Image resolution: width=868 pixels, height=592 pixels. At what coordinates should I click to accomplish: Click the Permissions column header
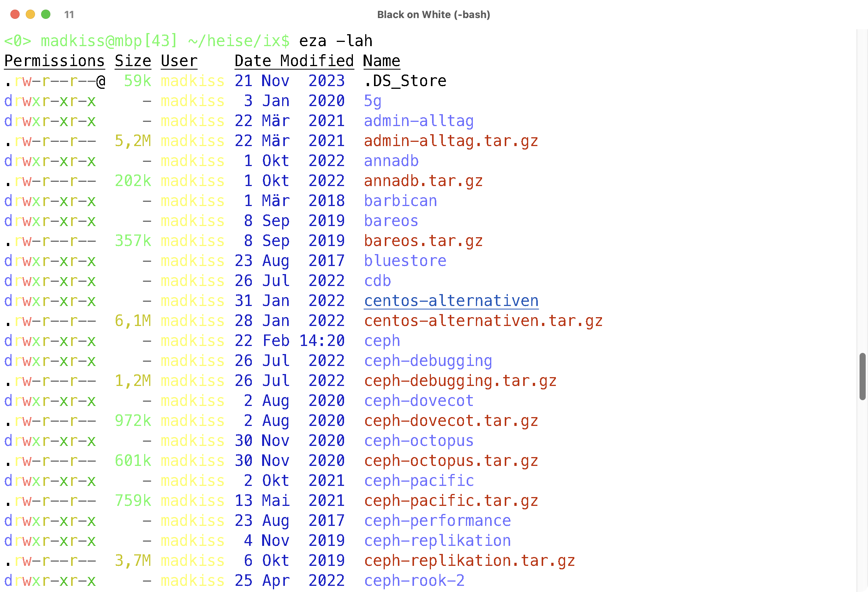[54, 61]
